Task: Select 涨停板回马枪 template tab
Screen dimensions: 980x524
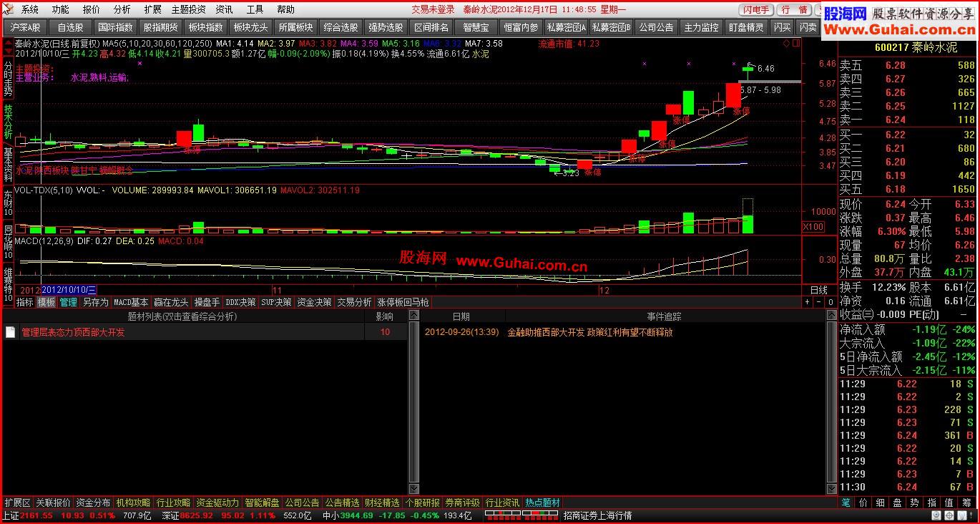Action: 403,302
